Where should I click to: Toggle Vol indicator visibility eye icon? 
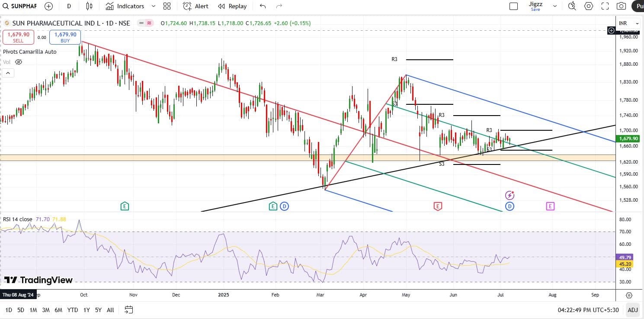pyautogui.click(x=19, y=62)
